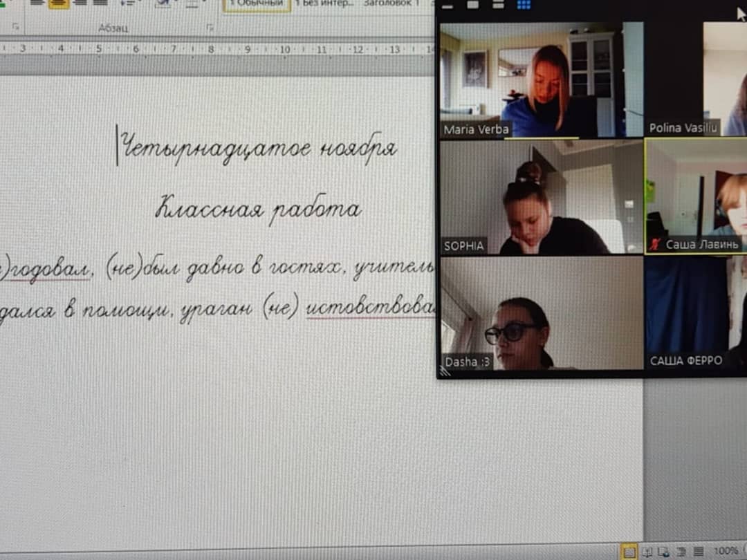Select SOPHIA video tile
Viewport: 747px width, 560px height.
coord(542,198)
